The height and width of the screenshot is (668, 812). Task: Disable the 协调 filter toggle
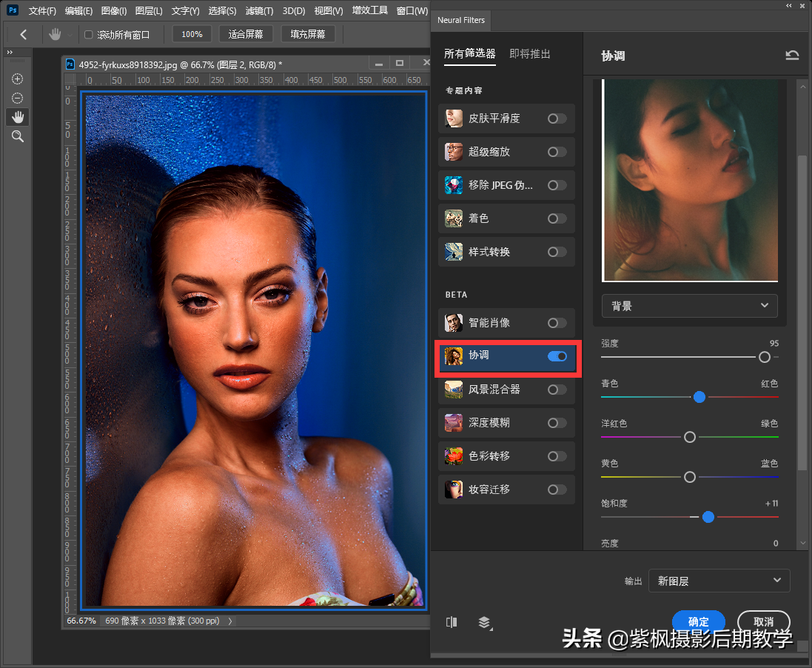(557, 356)
